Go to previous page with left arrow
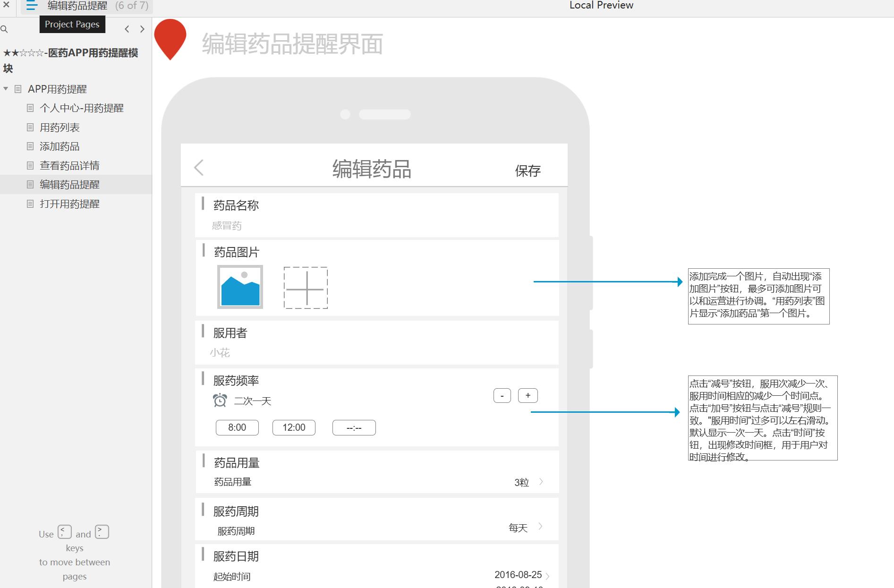Screen dimensions: 894x588 click(127, 29)
